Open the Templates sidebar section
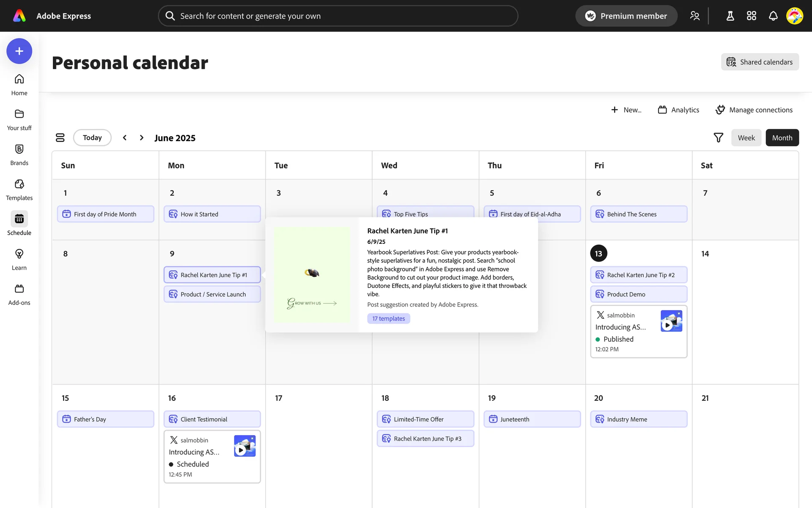812x508 pixels. (x=19, y=190)
